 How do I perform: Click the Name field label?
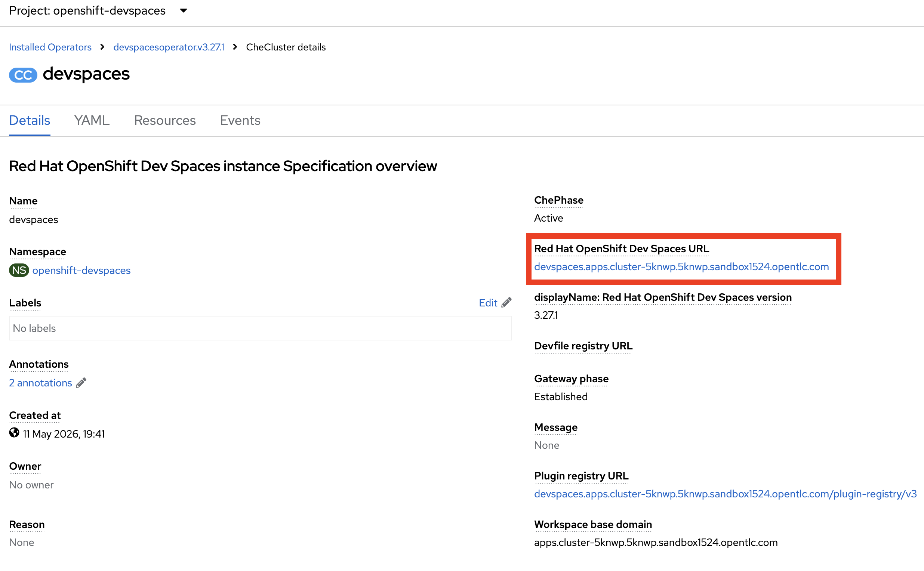23,201
